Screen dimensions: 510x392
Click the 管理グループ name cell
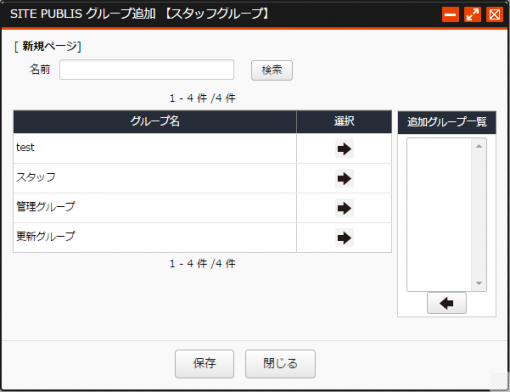(155, 208)
